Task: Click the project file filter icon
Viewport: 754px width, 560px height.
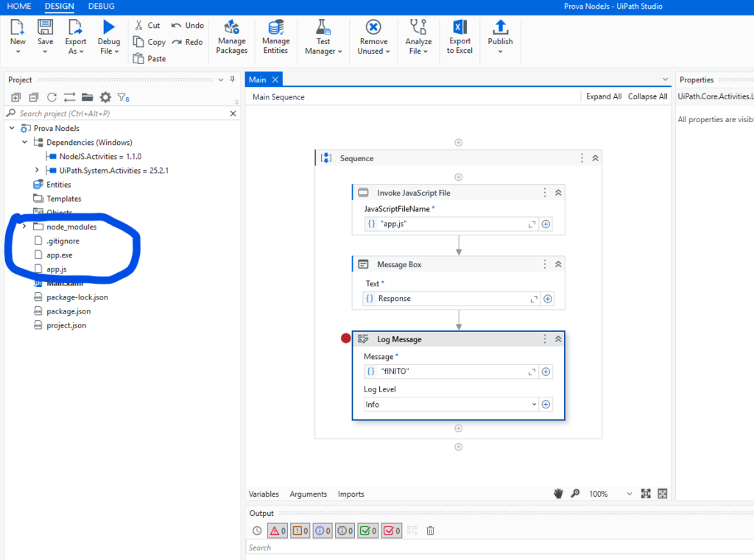Action: point(123,98)
